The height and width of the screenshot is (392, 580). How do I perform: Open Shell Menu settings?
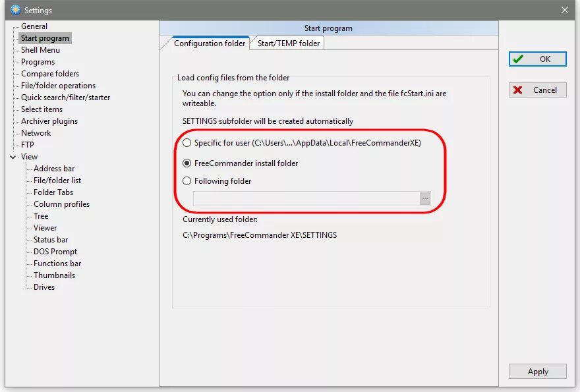coord(40,50)
